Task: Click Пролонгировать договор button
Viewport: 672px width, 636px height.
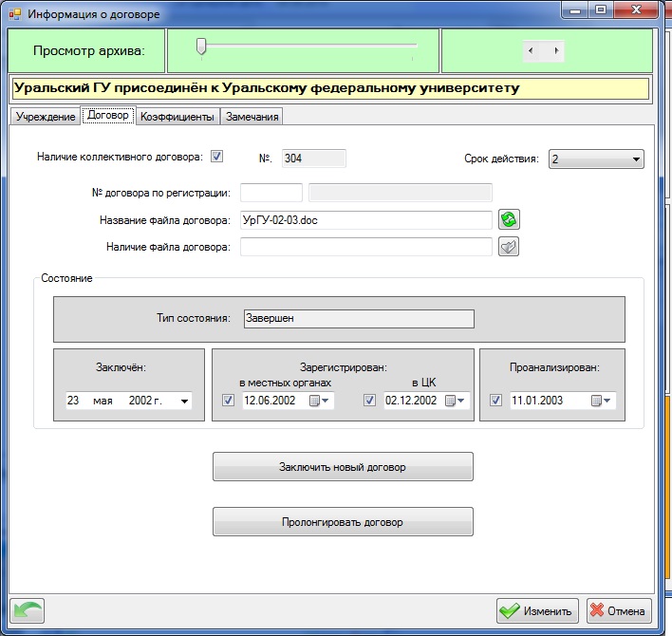Action: (x=343, y=522)
